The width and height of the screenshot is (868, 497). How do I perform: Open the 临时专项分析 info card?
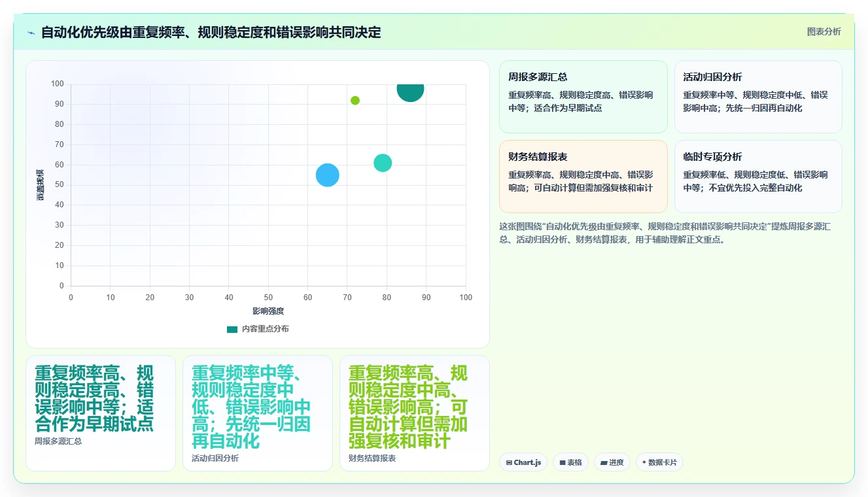[x=758, y=177]
